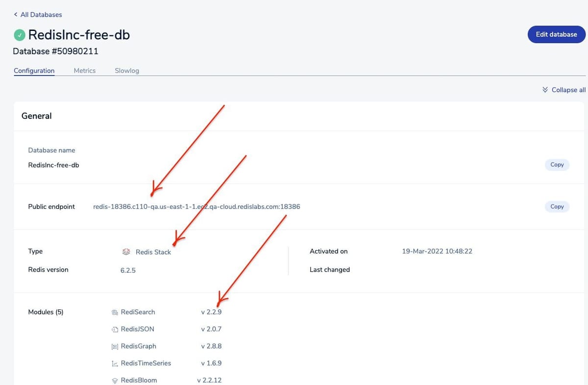Switch to the Metrics tab
588x385 pixels.
[x=84, y=71]
